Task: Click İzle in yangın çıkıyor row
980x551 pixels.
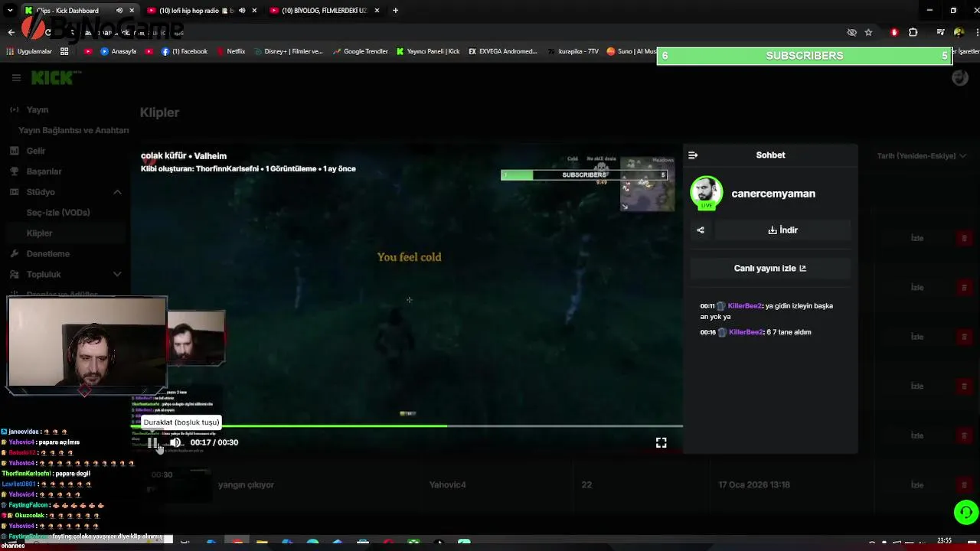Action: [916, 485]
